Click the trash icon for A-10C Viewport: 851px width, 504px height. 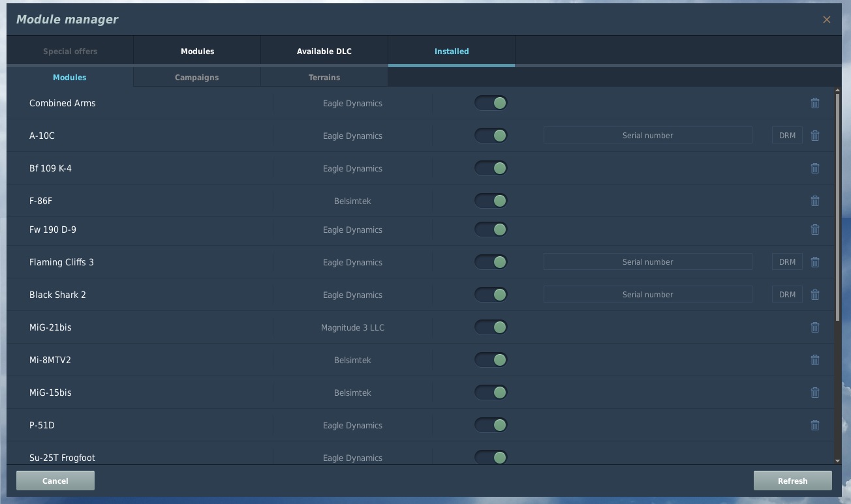(814, 136)
